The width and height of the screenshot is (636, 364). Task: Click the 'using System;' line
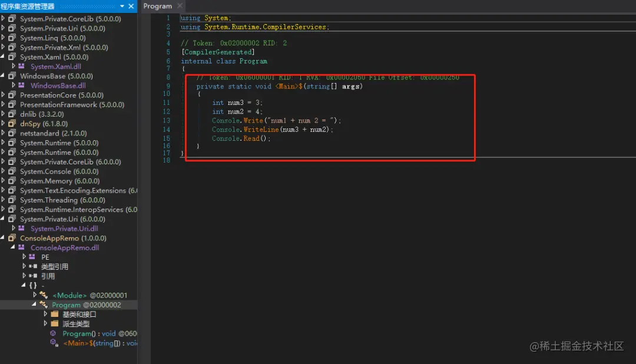coord(206,18)
